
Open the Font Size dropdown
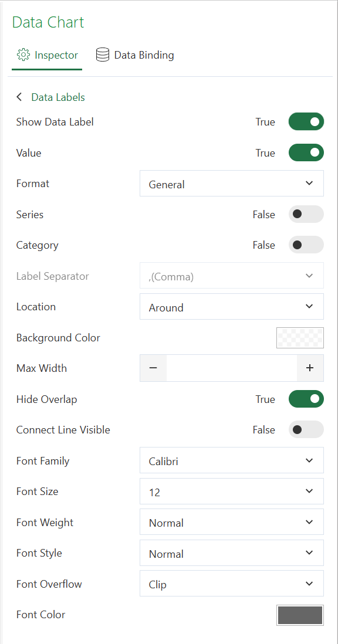[232, 491]
